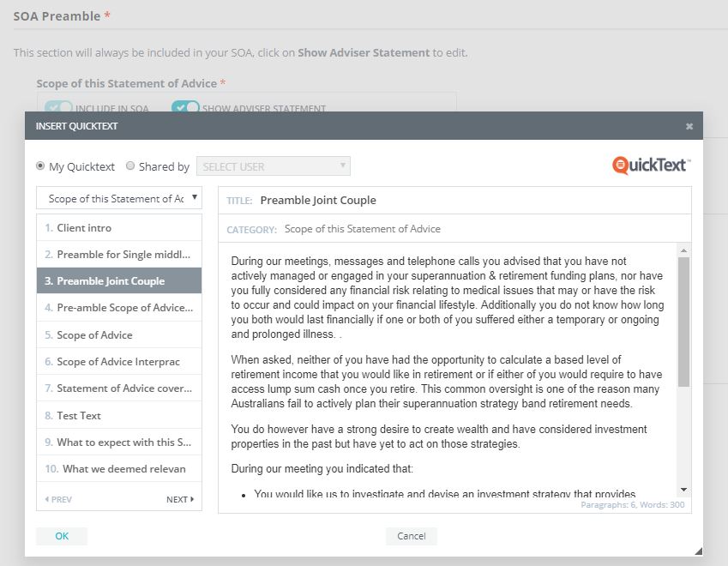Click the text preview scrollbar thumb
Screen dimensions: 728x566
(683, 322)
